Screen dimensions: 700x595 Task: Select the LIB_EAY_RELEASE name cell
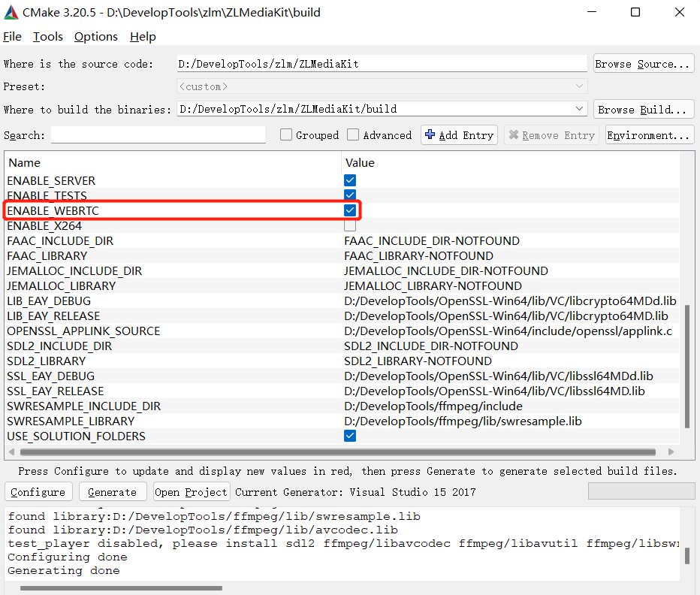(x=53, y=316)
